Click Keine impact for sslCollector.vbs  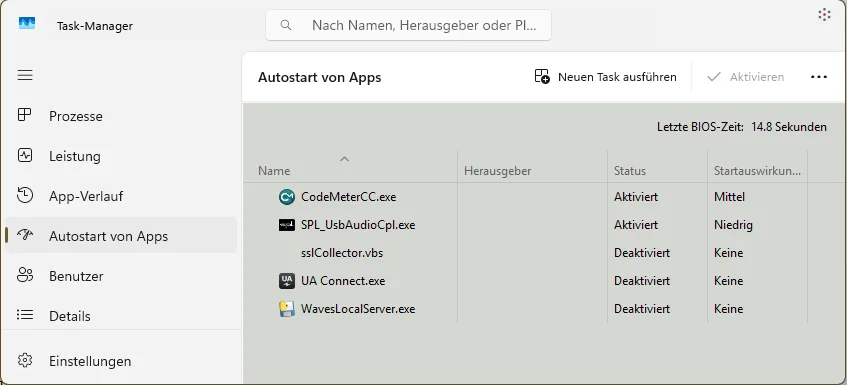[728, 253]
